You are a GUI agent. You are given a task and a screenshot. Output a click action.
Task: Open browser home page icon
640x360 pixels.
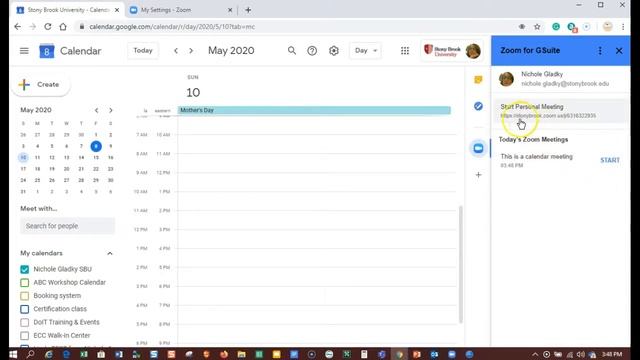pyautogui.click(x=63, y=27)
